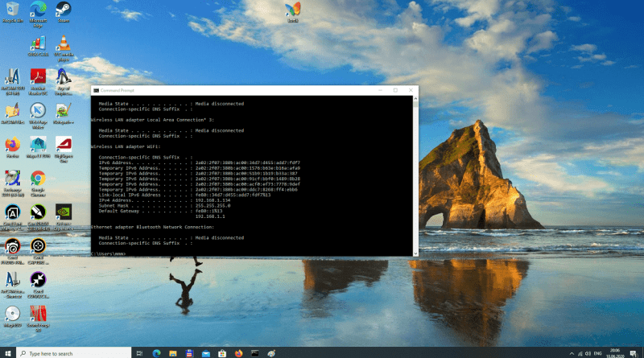This screenshot has height=358, width=644.
Task: Click the Command Prompt title bar icon menu
Action: point(96,90)
